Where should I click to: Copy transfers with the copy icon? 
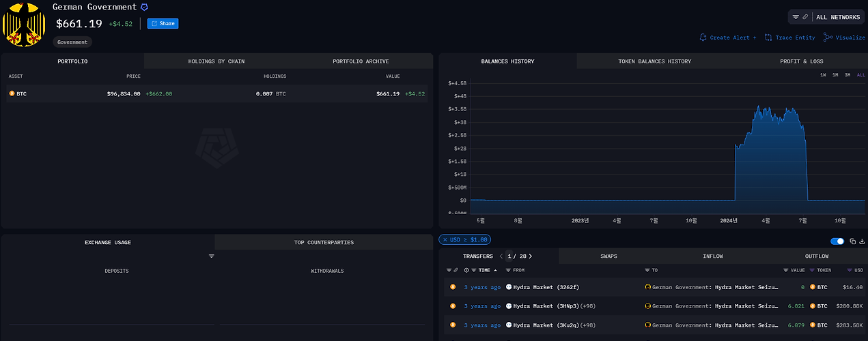pyautogui.click(x=853, y=241)
